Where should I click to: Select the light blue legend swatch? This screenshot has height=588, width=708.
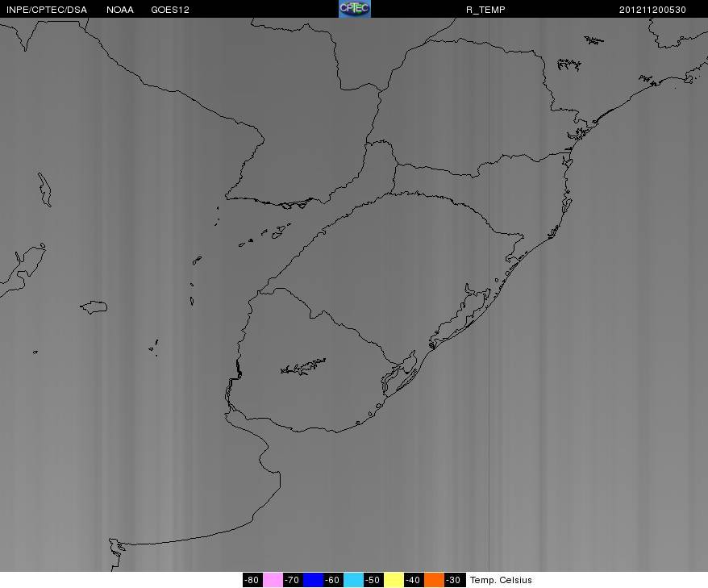coord(353,580)
